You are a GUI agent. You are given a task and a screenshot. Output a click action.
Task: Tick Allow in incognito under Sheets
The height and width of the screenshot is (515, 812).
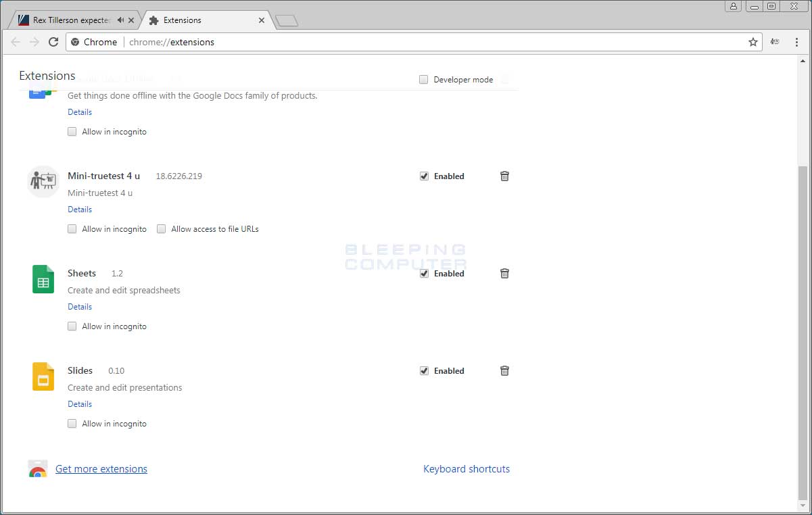(x=72, y=326)
